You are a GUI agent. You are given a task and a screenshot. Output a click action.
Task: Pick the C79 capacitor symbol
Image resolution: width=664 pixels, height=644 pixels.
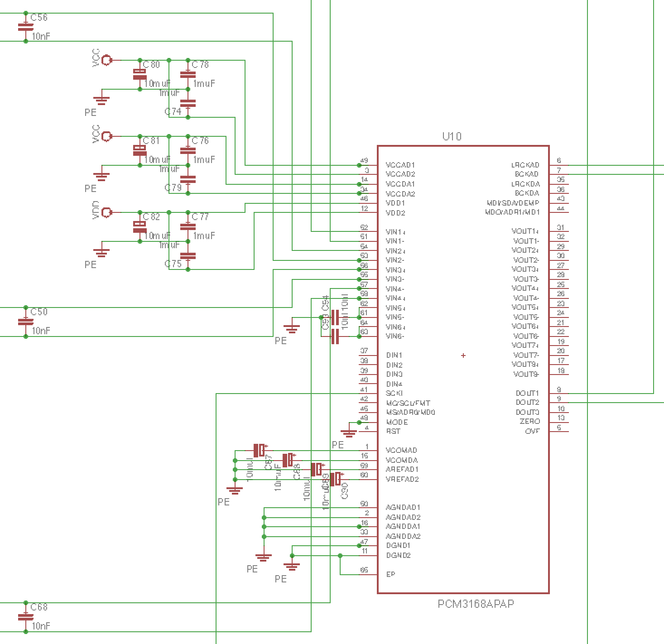188,179
